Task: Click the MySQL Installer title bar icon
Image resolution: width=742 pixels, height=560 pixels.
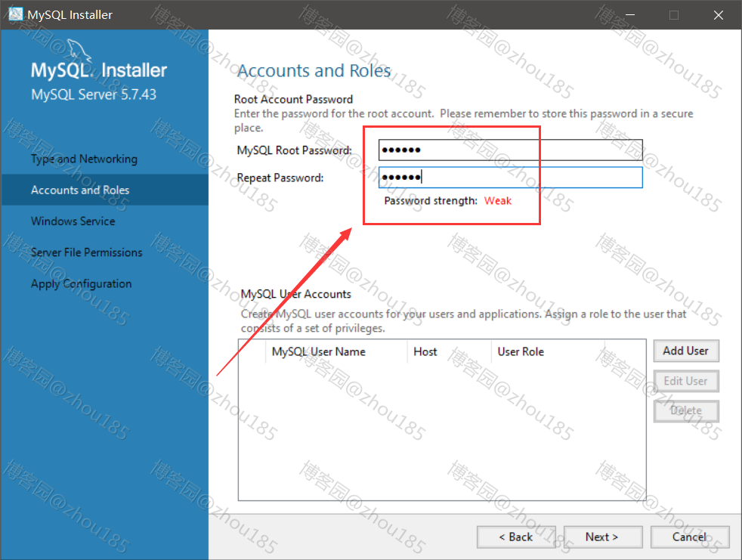Action: (x=15, y=14)
